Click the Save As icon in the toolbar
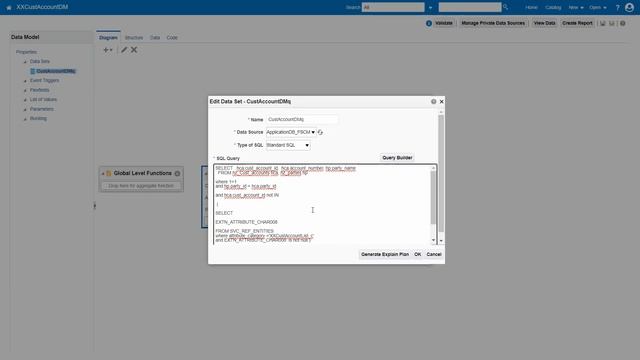Viewport: 640px width, 360px height. click(612, 23)
